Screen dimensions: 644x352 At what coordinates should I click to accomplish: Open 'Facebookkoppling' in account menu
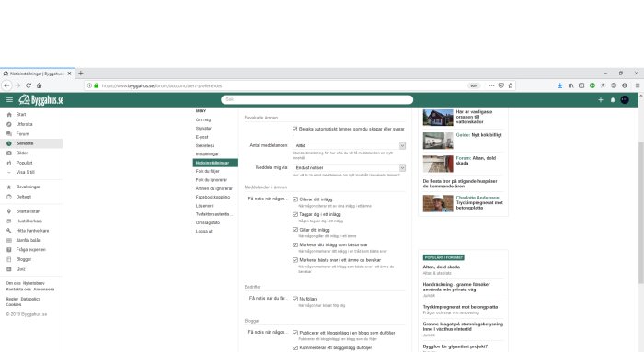(x=213, y=197)
